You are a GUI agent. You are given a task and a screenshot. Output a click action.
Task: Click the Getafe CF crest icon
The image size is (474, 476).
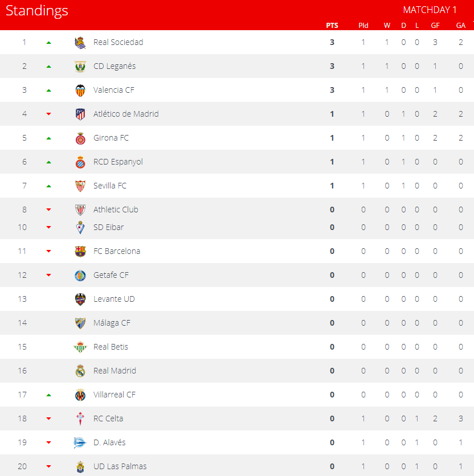80,276
